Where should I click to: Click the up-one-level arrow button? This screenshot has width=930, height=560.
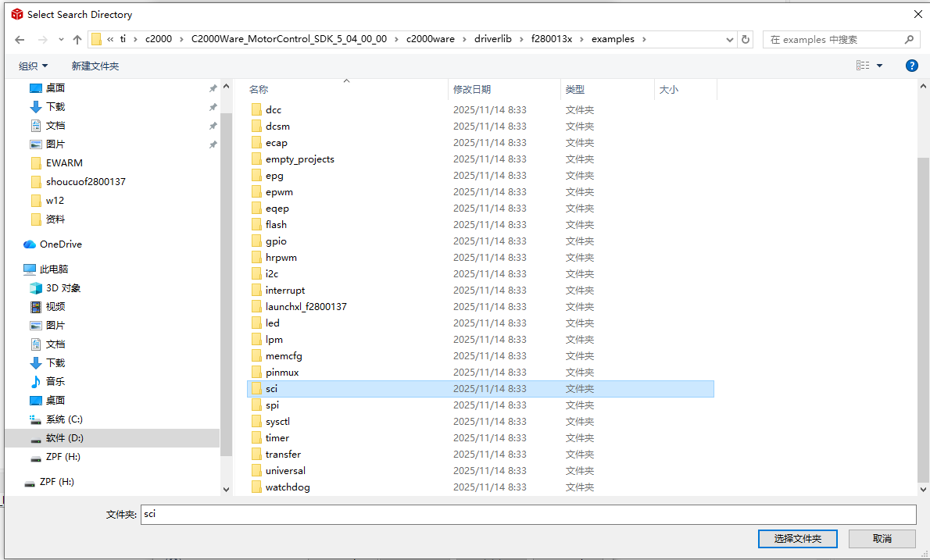pos(77,40)
